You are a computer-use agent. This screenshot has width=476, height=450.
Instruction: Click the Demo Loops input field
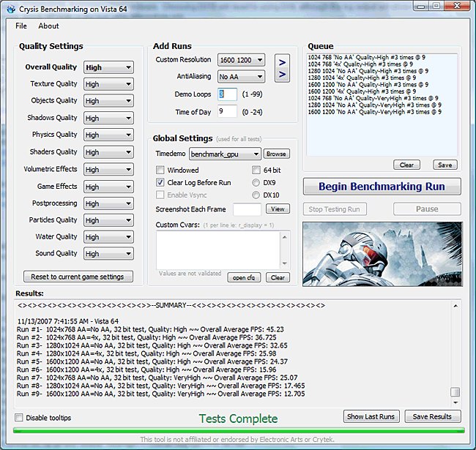(227, 94)
